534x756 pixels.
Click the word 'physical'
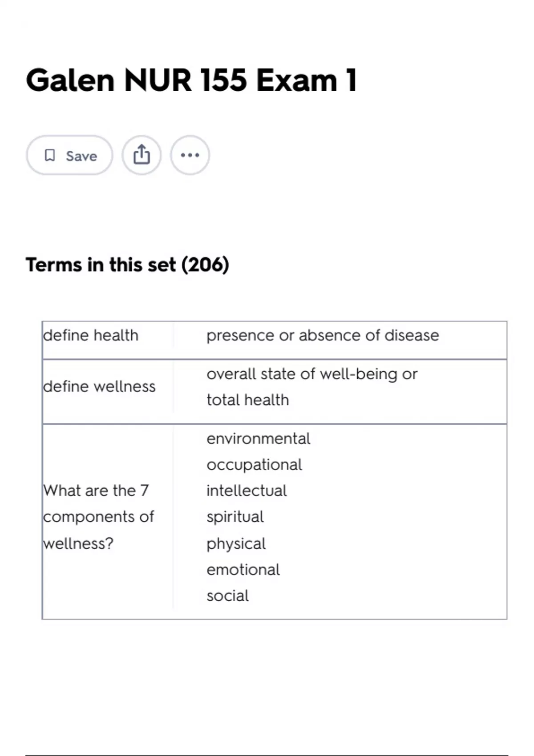coord(236,543)
